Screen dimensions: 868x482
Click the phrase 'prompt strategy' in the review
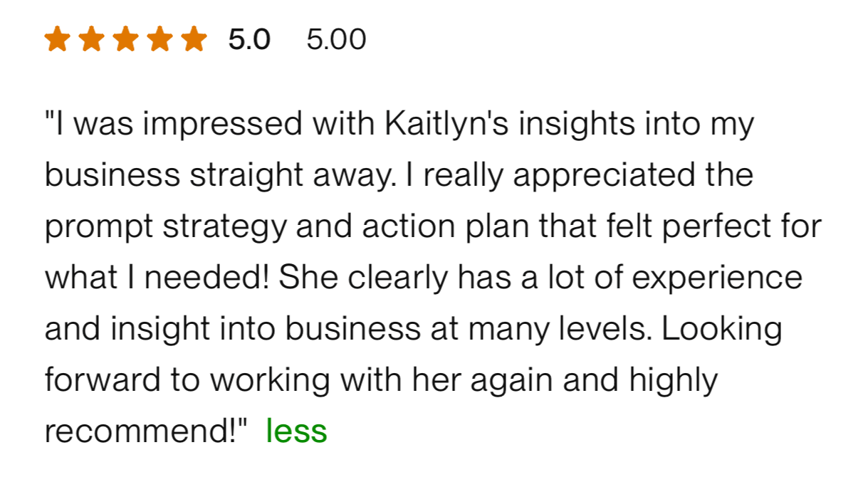pos(166,228)
